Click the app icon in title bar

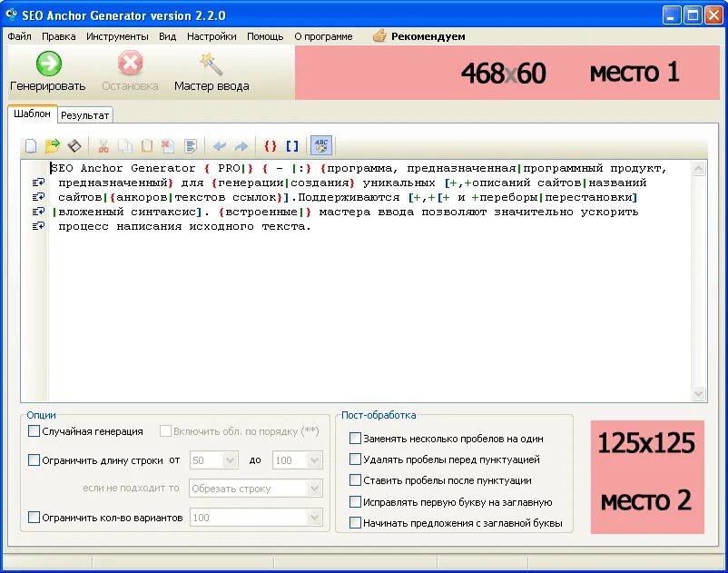(11, 15)
